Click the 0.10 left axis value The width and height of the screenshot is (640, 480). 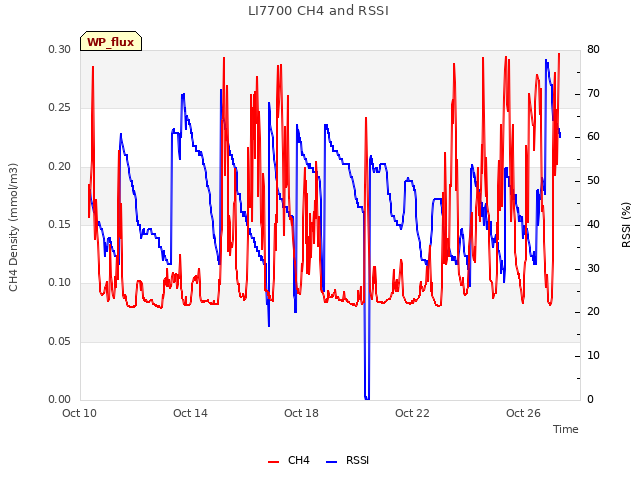[60, 282]
